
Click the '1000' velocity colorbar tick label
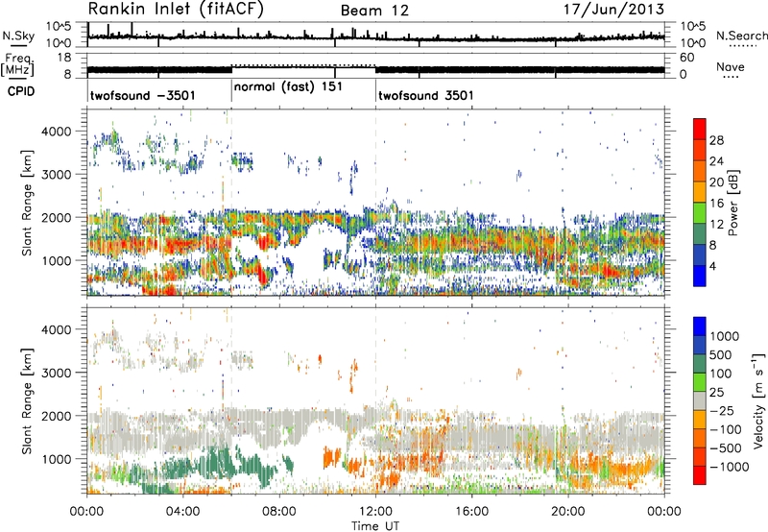725,336
